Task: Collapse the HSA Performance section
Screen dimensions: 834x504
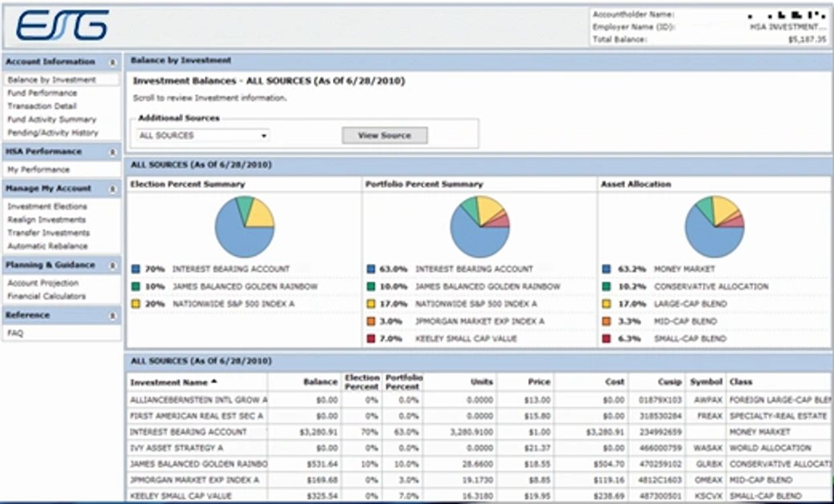Action: tap(113, 152)
